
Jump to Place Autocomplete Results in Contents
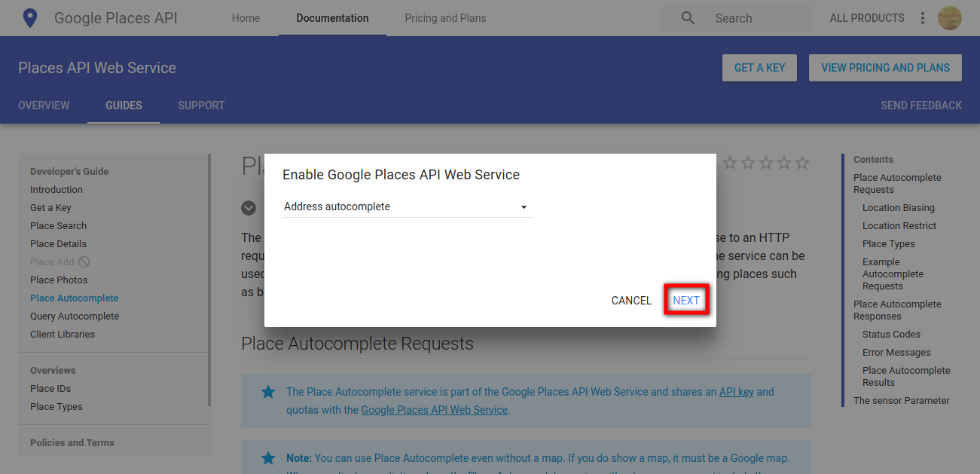pyautogui.click(x=906, y=377)
